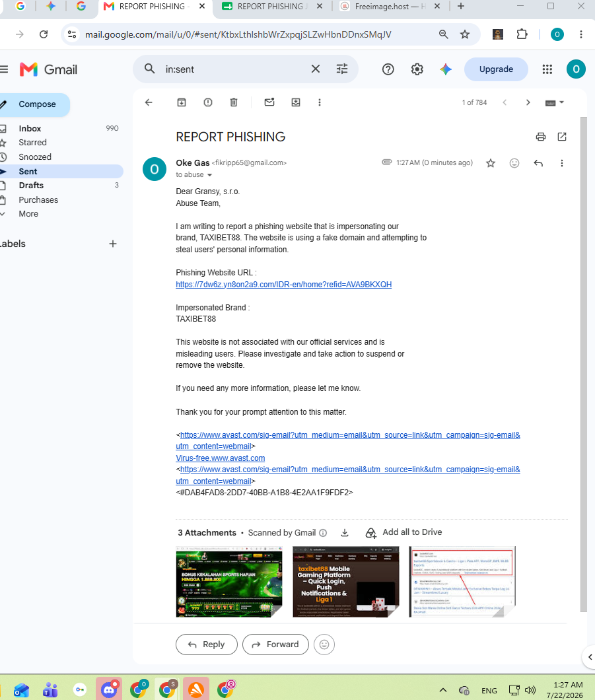Open the search results screenshot attachment
595x700 pixels.
point(462,582)
